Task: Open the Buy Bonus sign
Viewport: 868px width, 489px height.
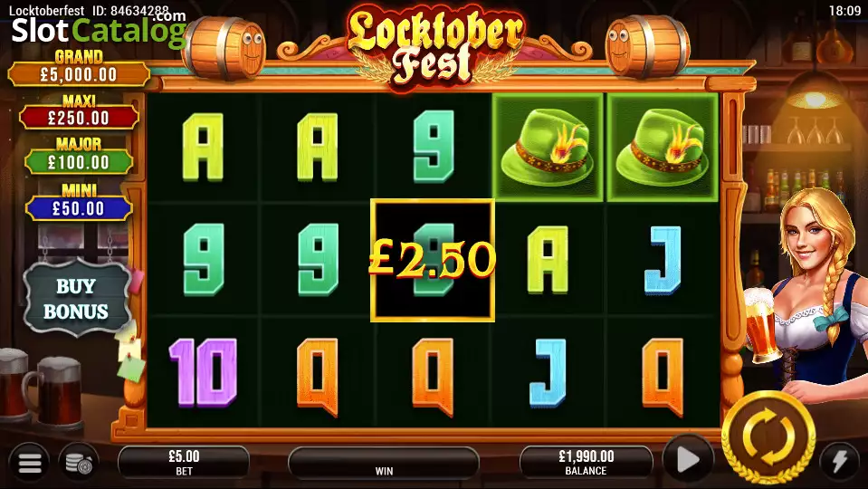Action: click(x=76, y=299)
